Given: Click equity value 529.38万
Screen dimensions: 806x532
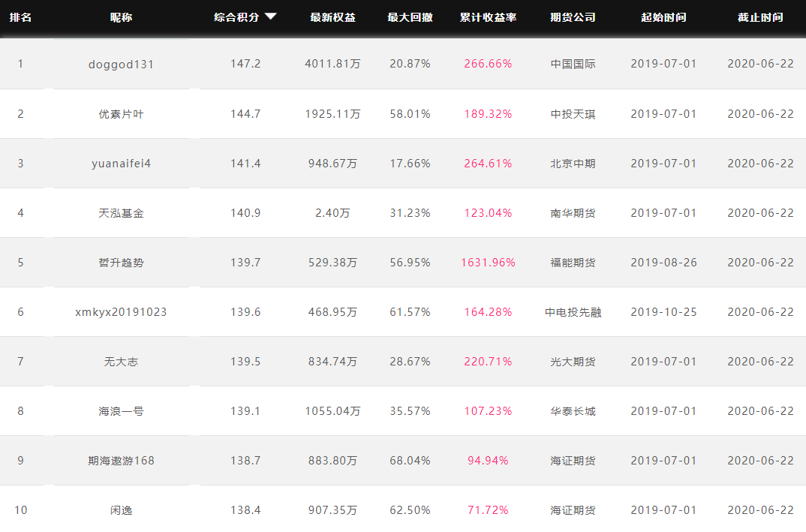Looking at the screenshot, I should pos(332,262).
